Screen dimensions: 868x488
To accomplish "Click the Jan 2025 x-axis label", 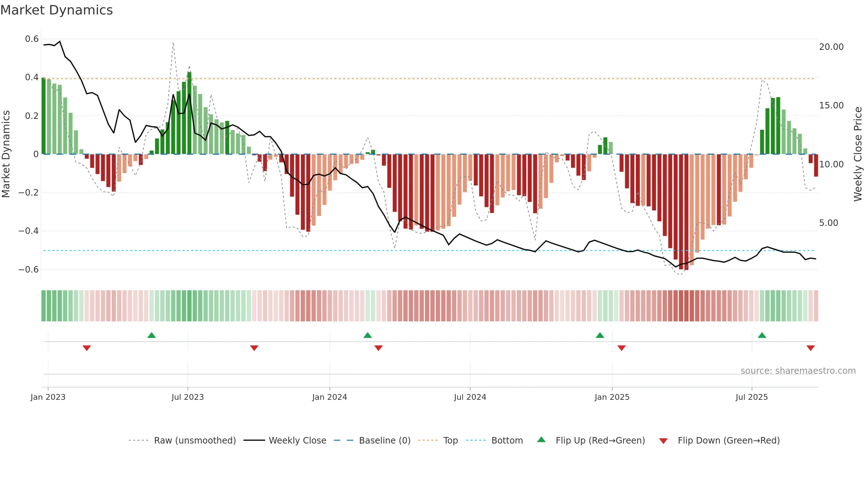I will point(612,397).
